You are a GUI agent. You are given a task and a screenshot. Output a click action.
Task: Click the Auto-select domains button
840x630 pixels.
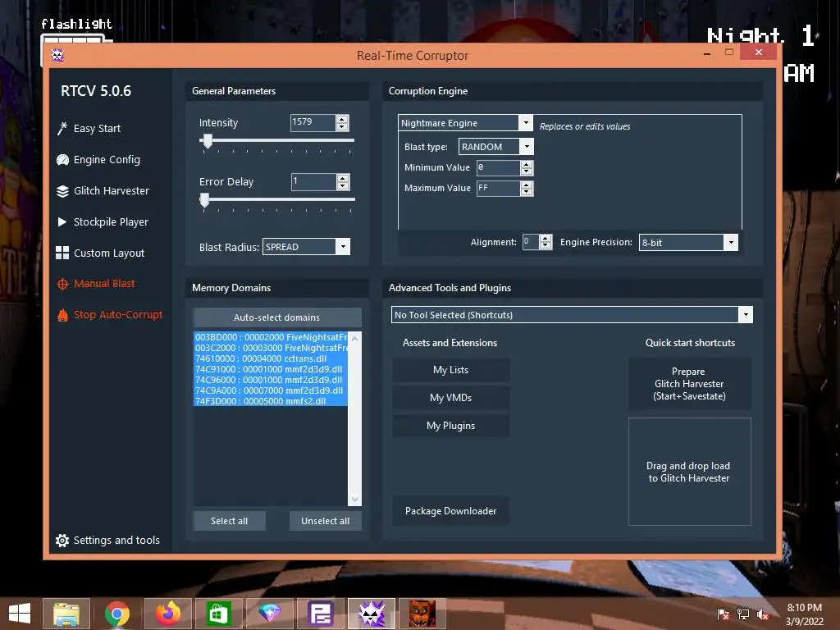(x=277, y=317)
